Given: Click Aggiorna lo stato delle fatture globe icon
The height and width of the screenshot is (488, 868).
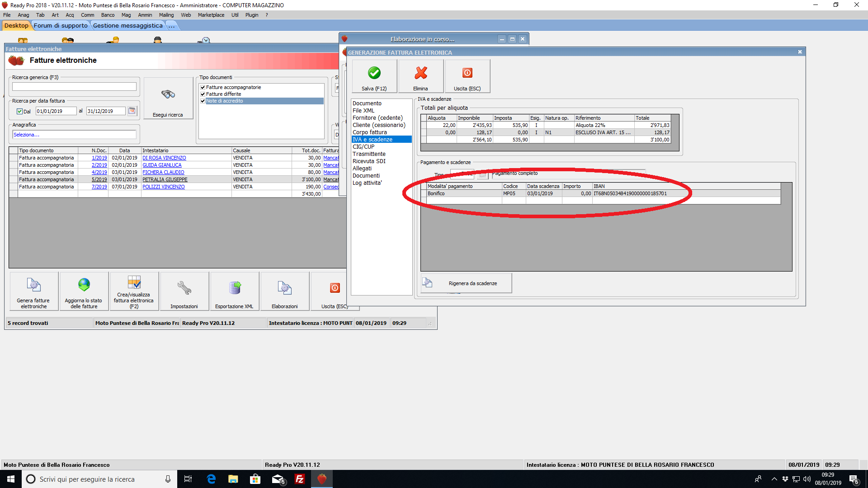Looking at the screenshot, I should click(84, 285).
